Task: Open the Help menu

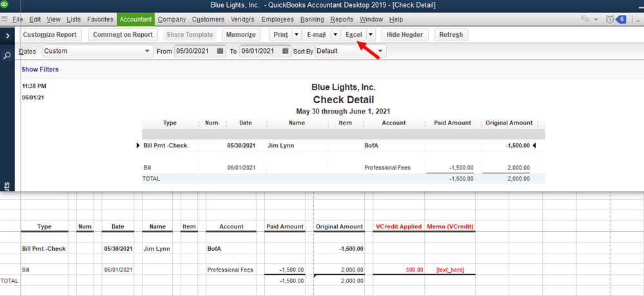Action: pos(396,19)
